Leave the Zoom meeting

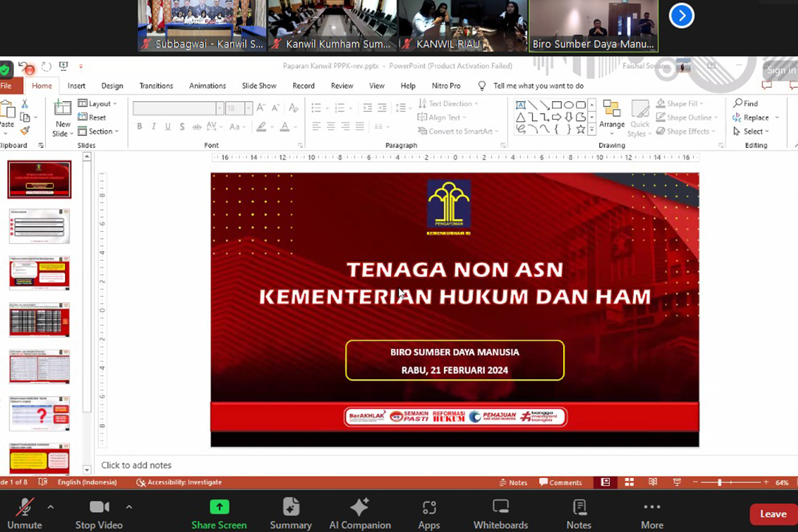tap(773, 514)
